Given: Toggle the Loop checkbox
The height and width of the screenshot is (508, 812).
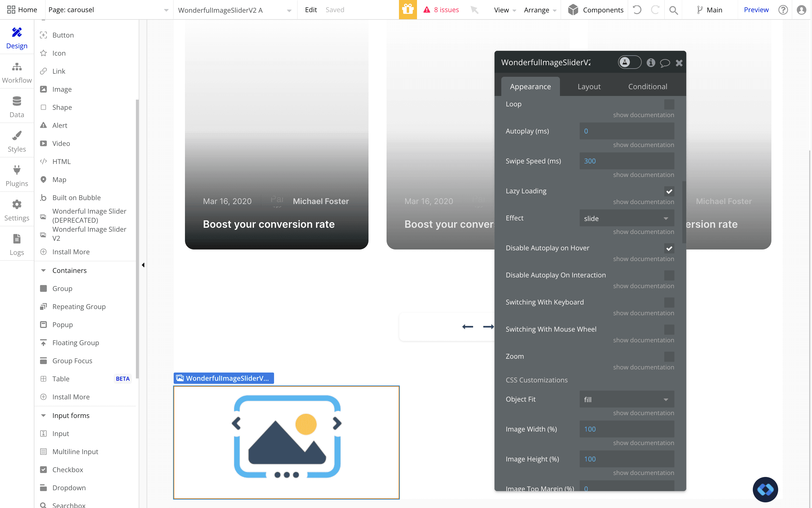Looking at the screenshot, I should 669,104.
